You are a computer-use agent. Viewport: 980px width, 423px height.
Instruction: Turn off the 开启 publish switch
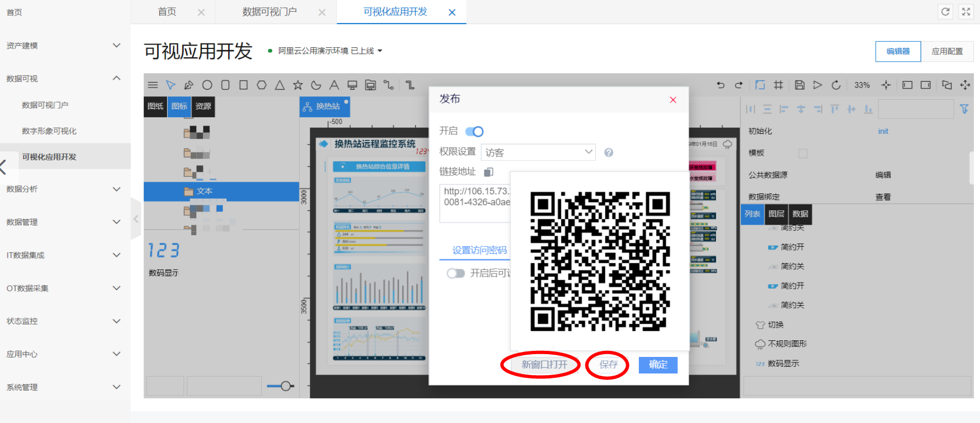pyautogui.click(x=474, y=131)
